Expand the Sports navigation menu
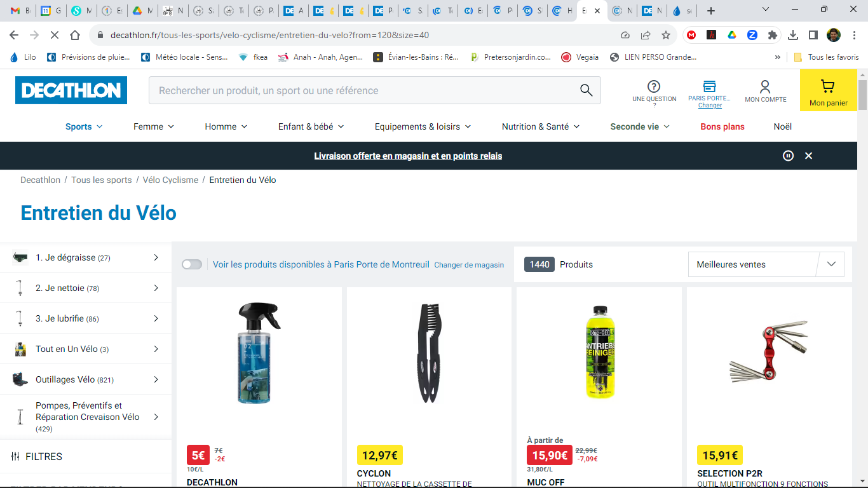 (x=83, y=126)
